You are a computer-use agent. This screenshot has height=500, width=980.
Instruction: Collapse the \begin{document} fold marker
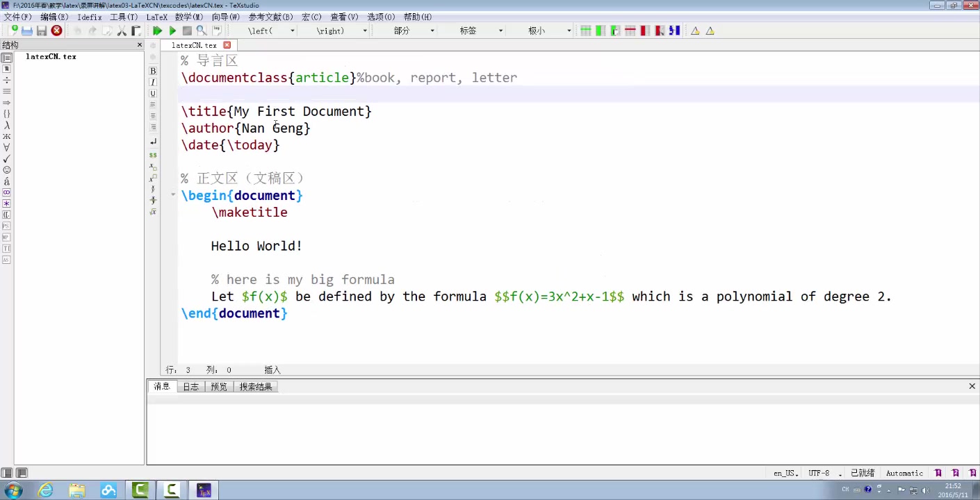coord(173,194)
